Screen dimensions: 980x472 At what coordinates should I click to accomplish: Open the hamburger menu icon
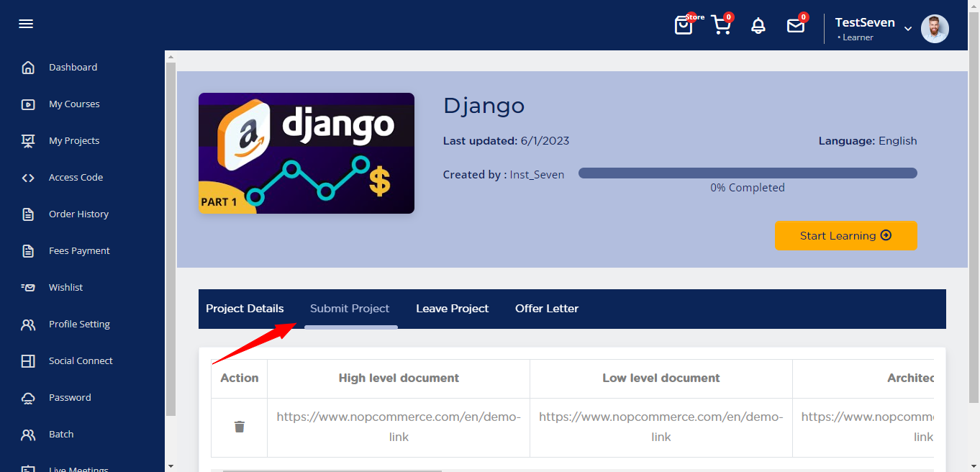tap(26, 24)
